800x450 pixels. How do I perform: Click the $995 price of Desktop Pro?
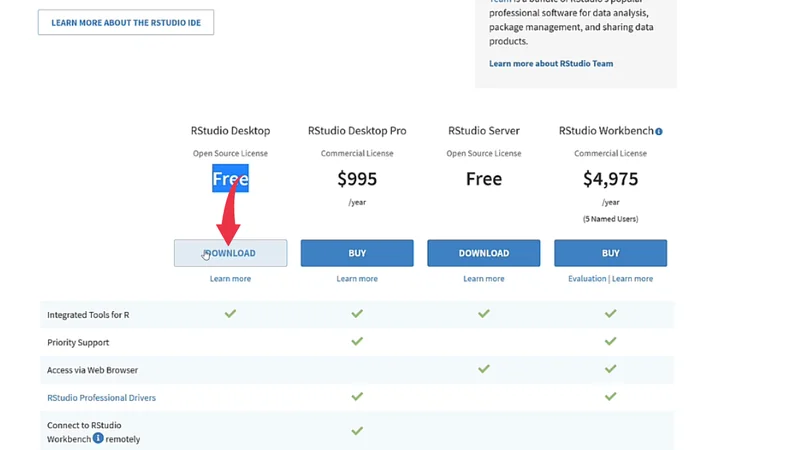coord(357,179)
